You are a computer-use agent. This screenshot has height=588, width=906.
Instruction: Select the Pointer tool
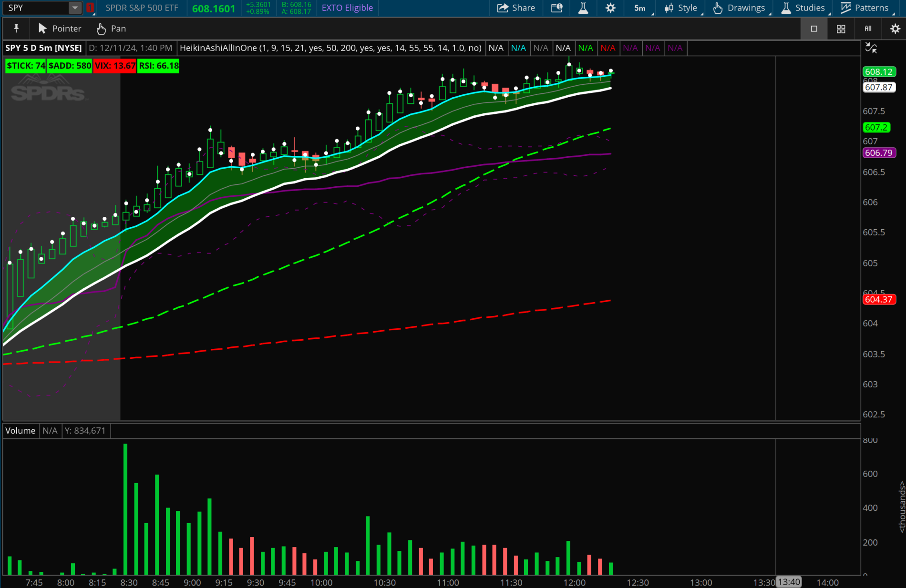(x=59, y=29)
